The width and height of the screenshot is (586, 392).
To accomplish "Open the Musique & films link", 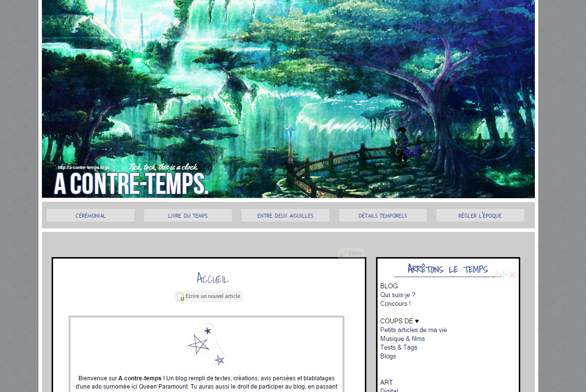I will [402, 338].
